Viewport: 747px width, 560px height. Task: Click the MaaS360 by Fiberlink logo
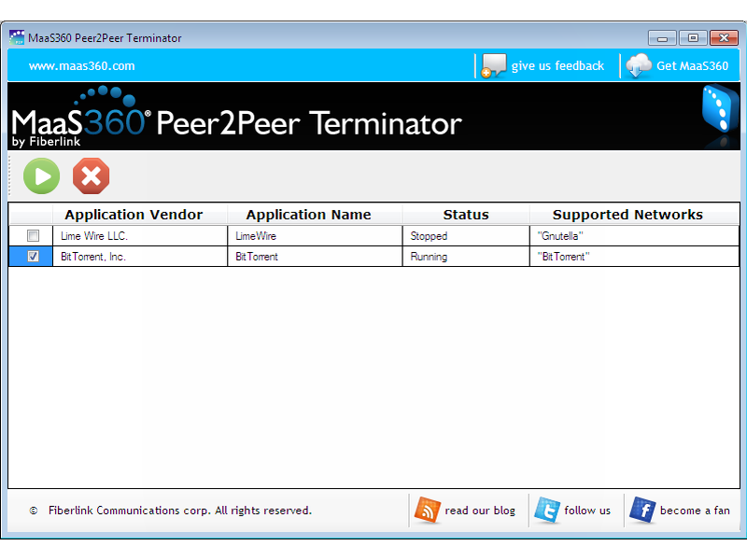tap(81, 117)
